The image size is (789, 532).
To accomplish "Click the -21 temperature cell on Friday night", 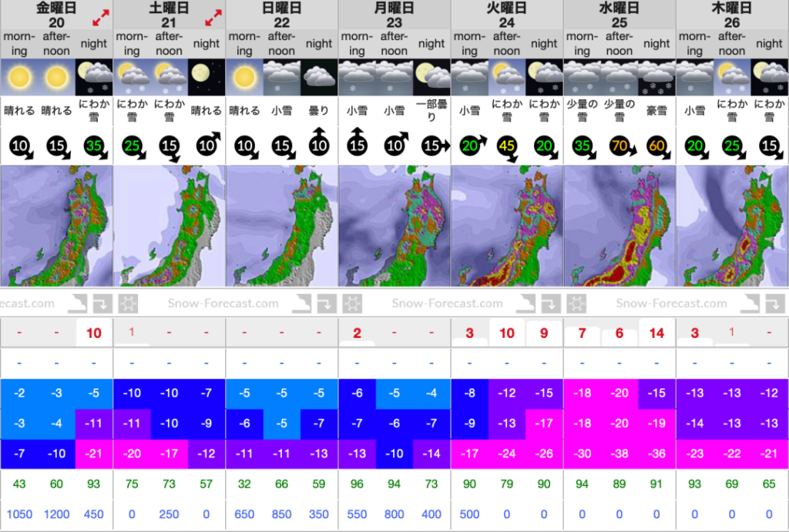I will click(x=94, y=453).
